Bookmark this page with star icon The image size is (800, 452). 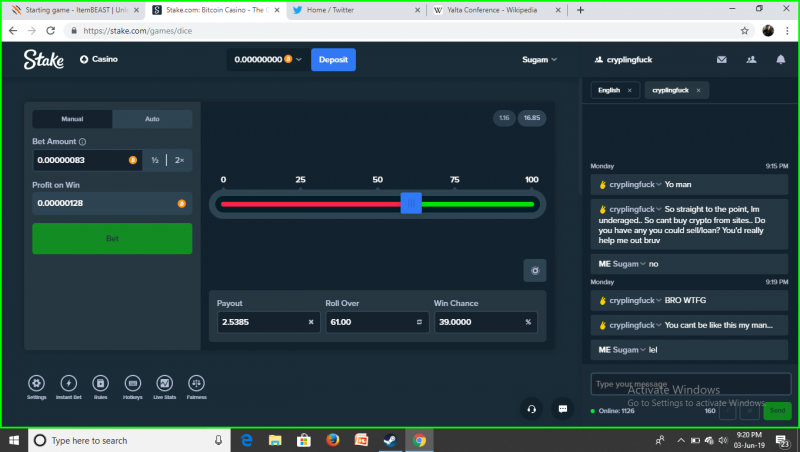(x=744, y=31)
